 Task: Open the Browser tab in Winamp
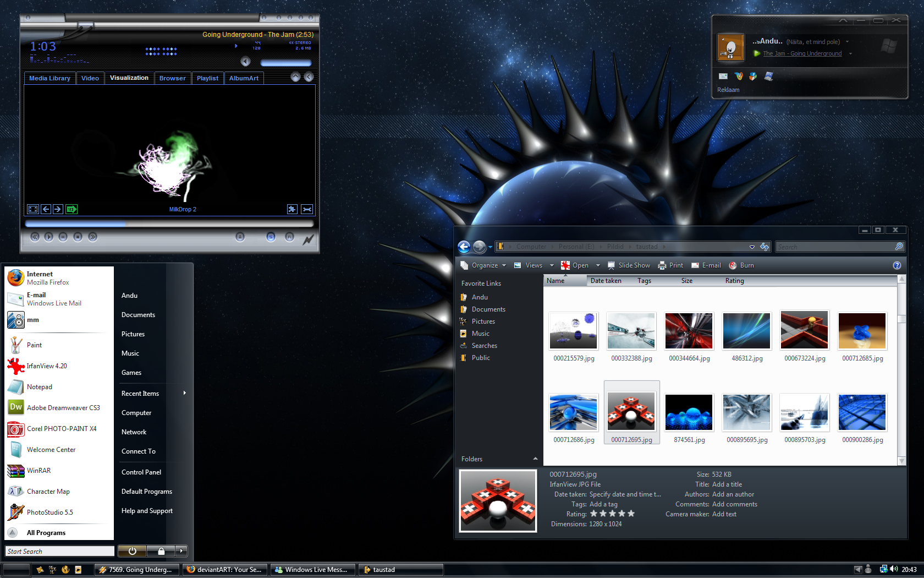pos(173,78)
